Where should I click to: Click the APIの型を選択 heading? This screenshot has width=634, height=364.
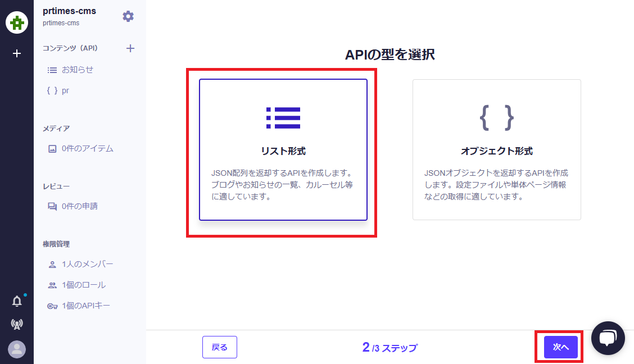390,54
